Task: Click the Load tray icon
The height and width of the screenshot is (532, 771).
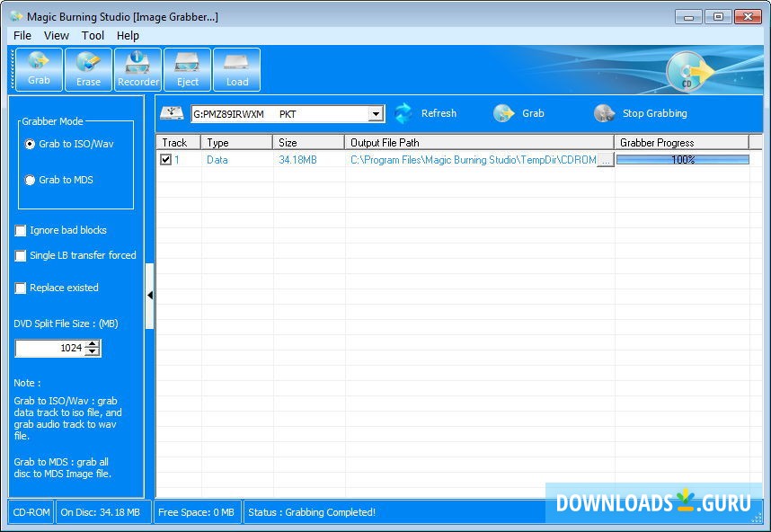Action: (x=237, y=69)
